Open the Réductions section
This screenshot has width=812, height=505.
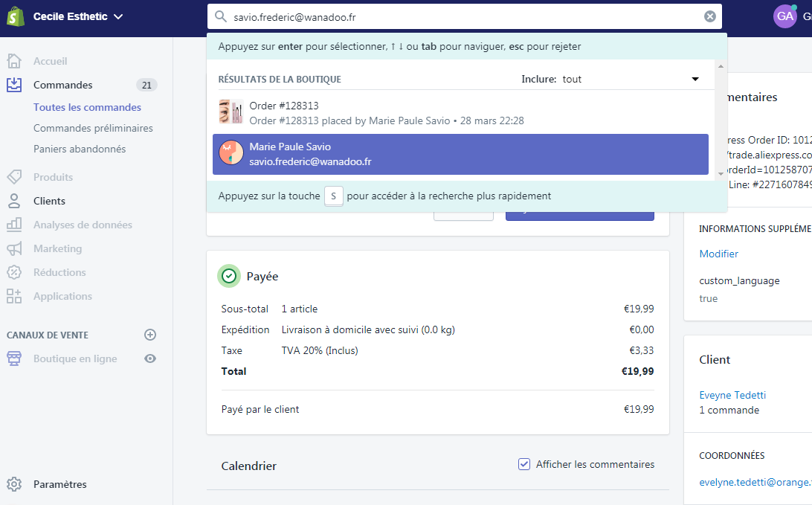tap(59, 272)
